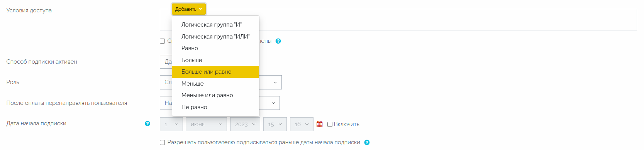Viewport: 644px width, 150px height.
Task: Enable the Включить checkbox for start date
Action: 330,124
